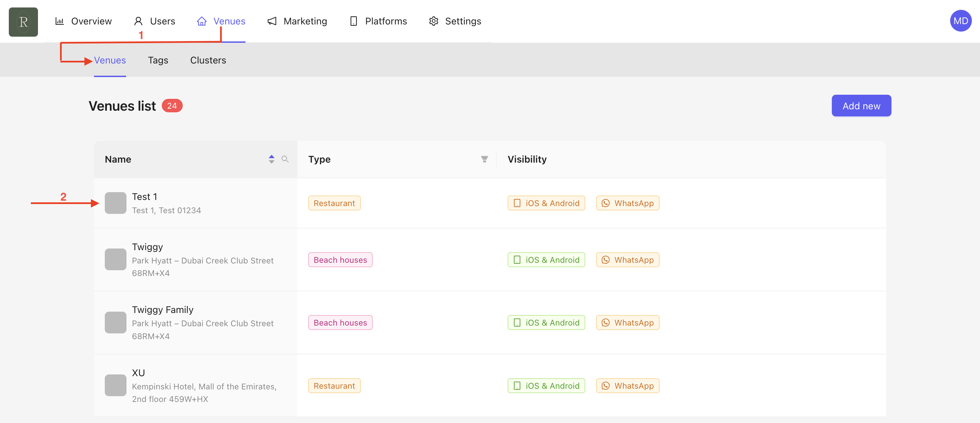Open Settings via the gear icon
The height and width of the screenshot is (423, 980).
click(x=434, y=21)
